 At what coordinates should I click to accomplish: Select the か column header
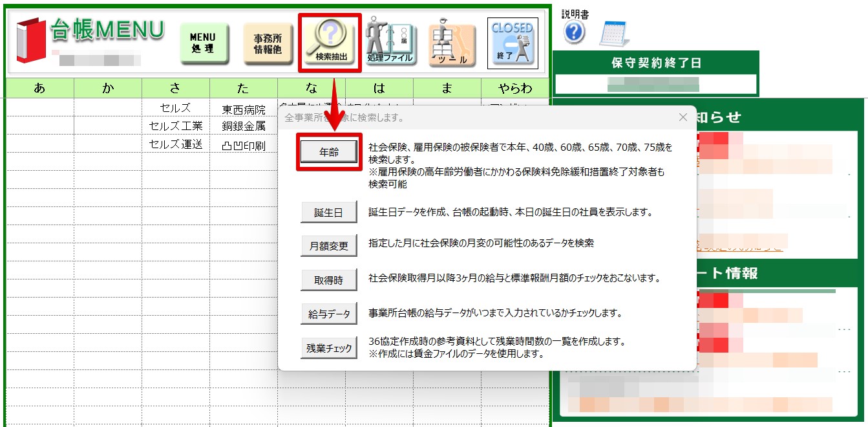108,88
